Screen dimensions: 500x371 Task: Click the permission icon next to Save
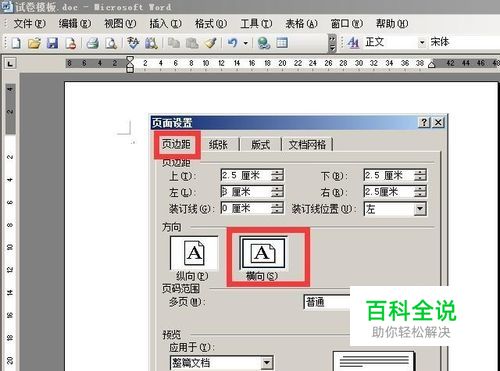[71, 43]
